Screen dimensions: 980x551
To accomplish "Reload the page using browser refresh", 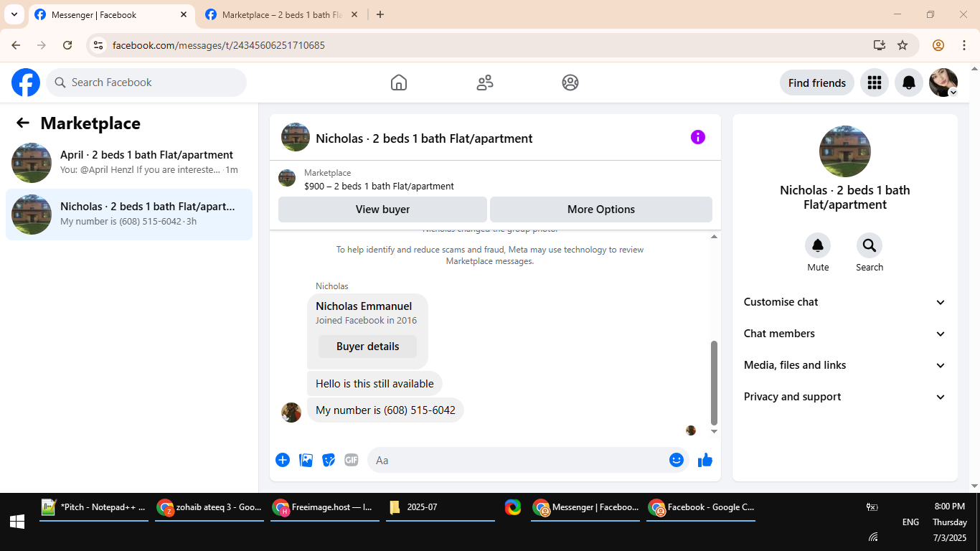I will [67, 45].
